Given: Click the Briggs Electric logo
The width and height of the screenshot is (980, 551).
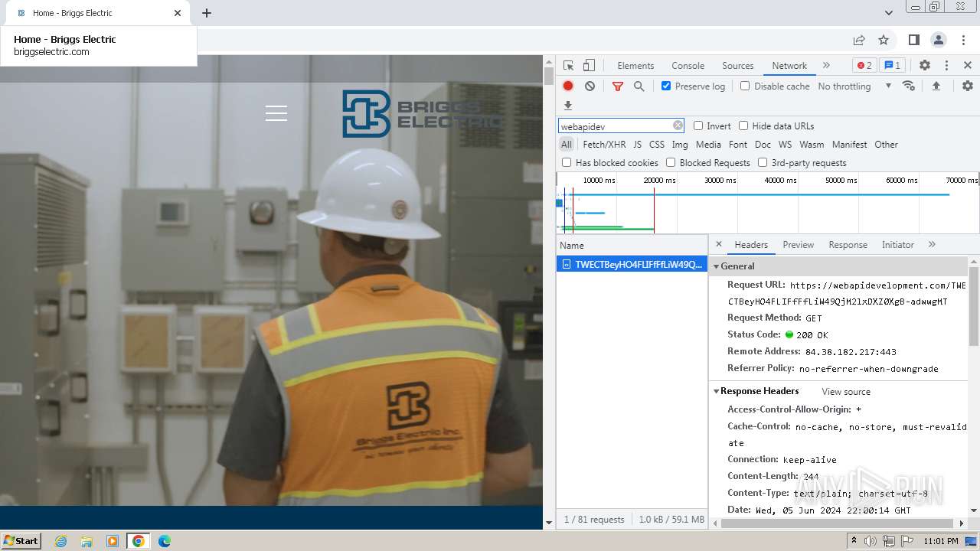Looking at the screenshot, I should pos(423,113).
